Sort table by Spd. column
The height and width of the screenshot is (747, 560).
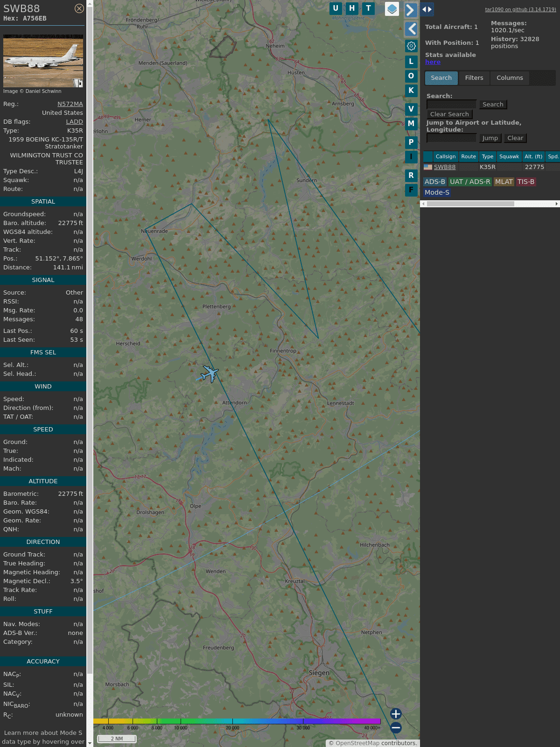tap(553, 157)
